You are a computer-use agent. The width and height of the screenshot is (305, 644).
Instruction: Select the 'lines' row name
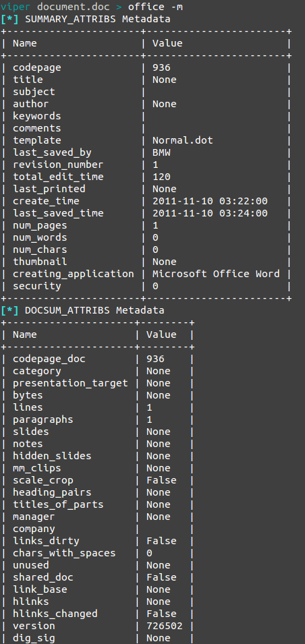28,407
